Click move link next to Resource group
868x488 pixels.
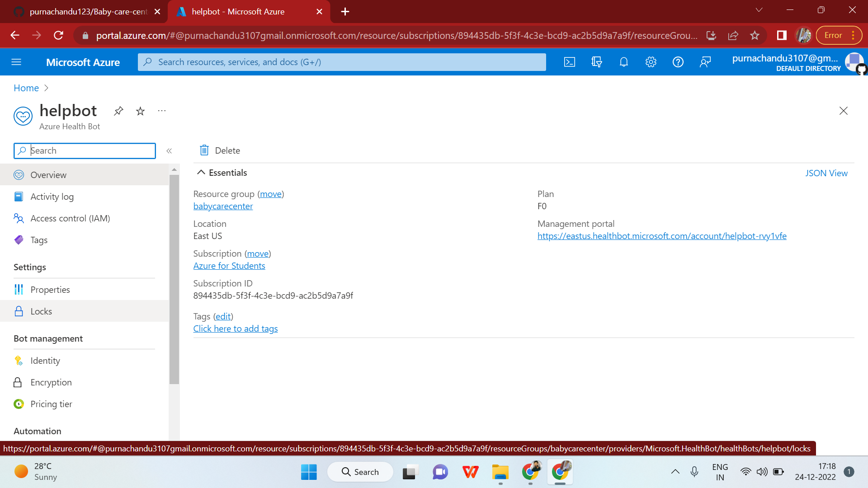271,194
